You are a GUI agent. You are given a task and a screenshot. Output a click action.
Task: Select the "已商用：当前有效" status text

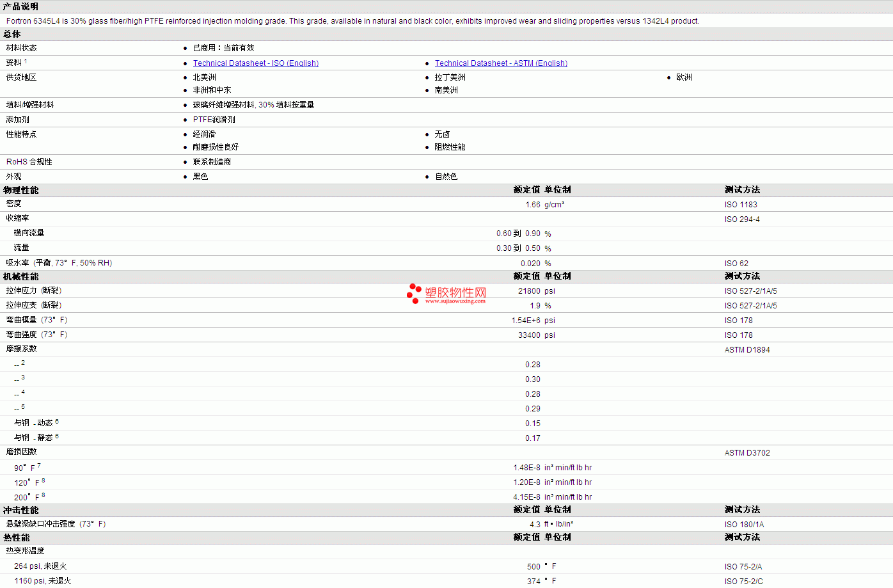click(224, 48)
